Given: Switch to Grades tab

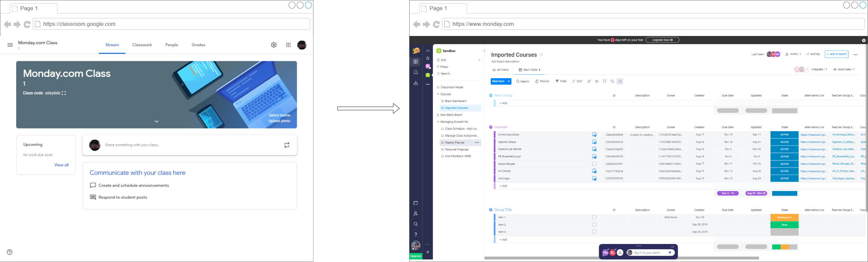Looking at the screenshot, I should 198,45.
